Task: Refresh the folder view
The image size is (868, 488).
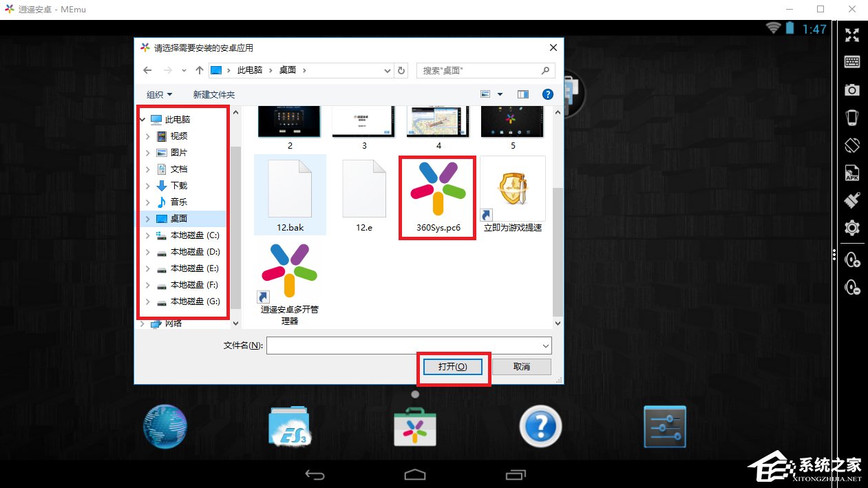Action: [403, 70]
